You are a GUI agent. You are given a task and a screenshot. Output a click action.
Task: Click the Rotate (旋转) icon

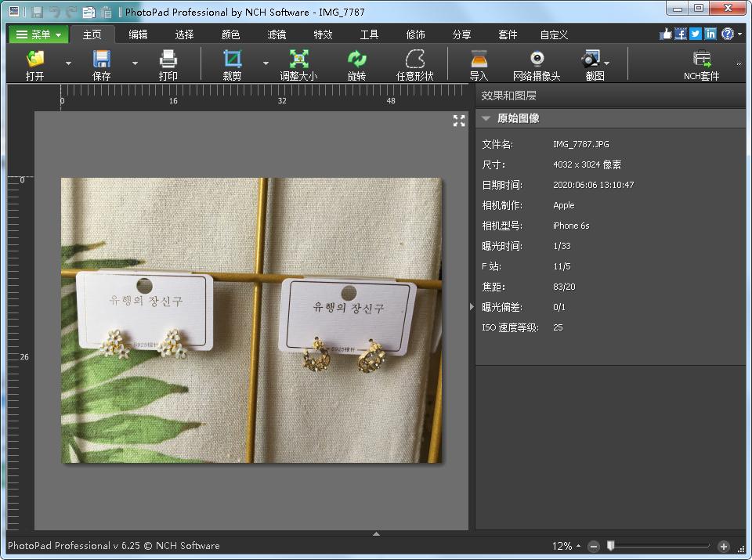tap(357, 60)
